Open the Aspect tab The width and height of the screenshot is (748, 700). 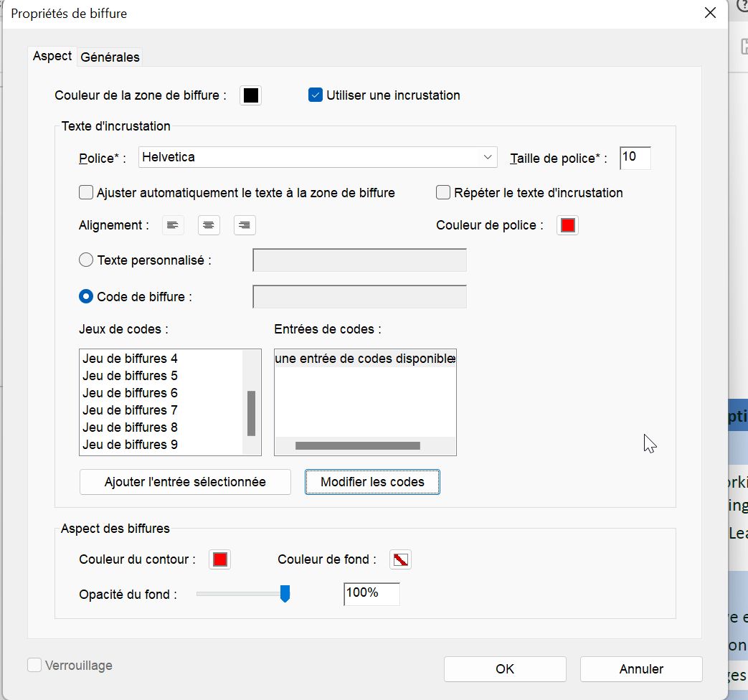(52, 56)
